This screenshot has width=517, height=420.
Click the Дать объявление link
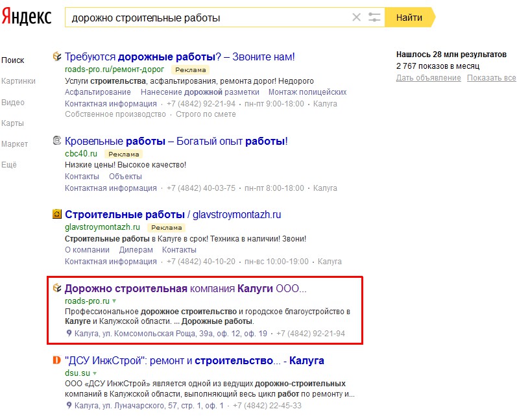tap(428, 79)
